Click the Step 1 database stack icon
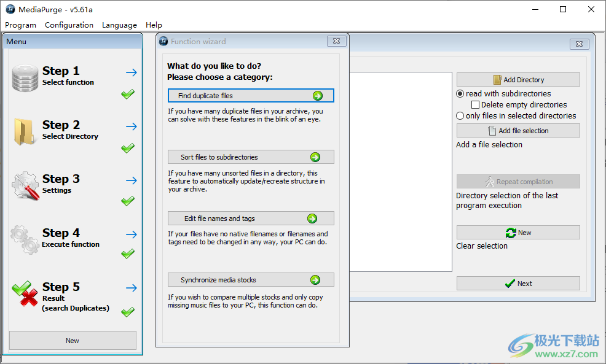Image resolution: width=606 pixels, height=364 pixels. coord(25,78)
